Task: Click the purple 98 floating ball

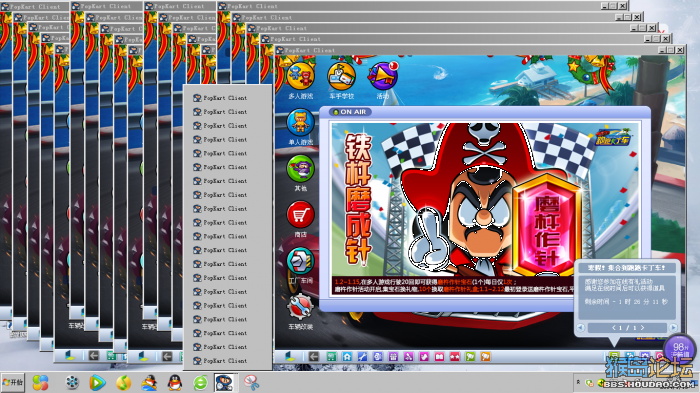Action: [x=680, y=348]
